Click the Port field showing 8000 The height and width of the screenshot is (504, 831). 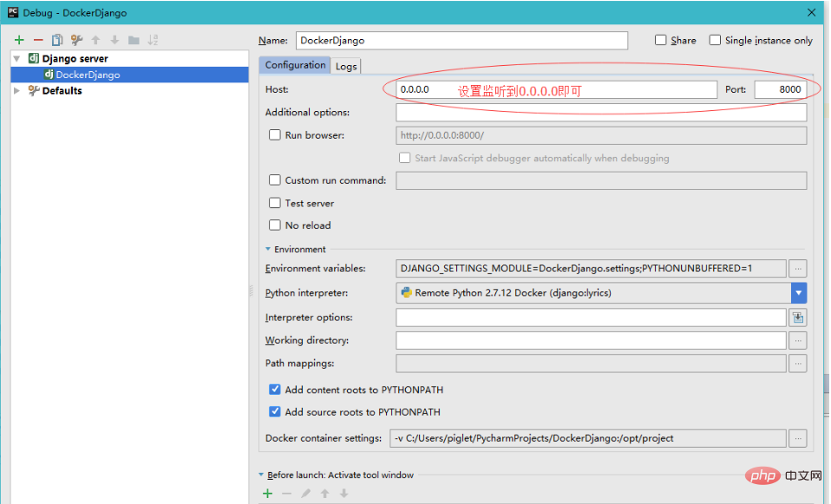tap(781, 89)
